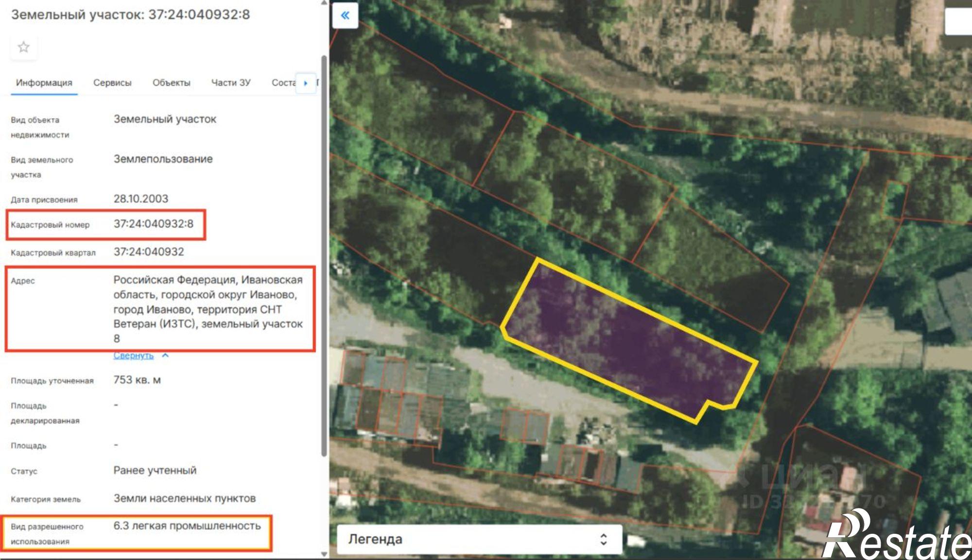972x560 pixels.
Task: Collapse the address with Свернуть link
Action: 134,356
